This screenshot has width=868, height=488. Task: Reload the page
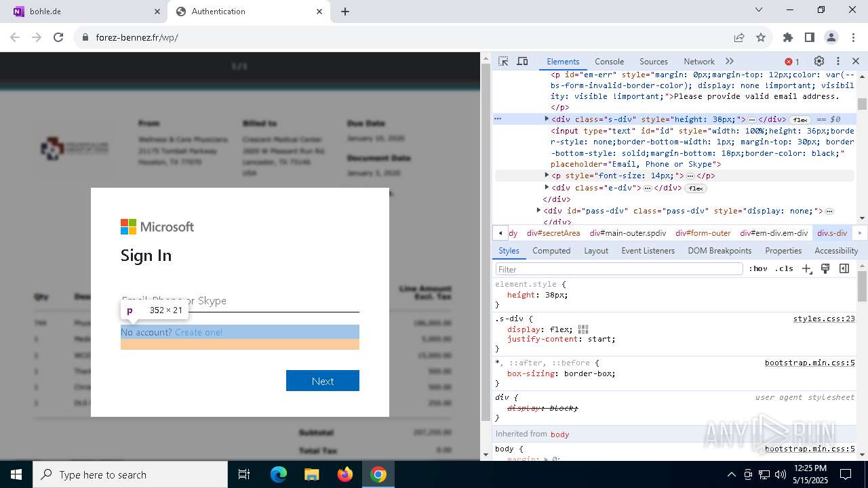[x=58, y=37]
